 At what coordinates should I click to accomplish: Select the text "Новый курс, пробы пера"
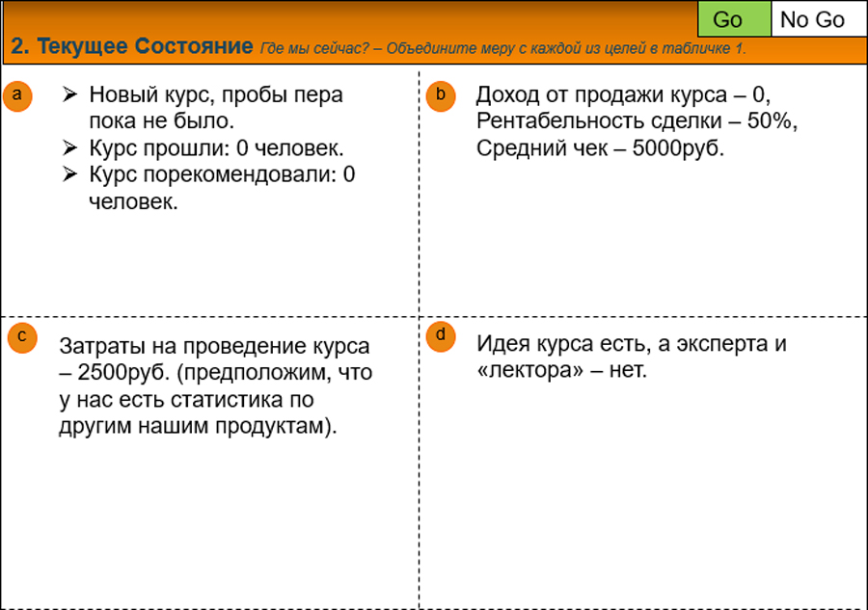(x=215, y=95)
